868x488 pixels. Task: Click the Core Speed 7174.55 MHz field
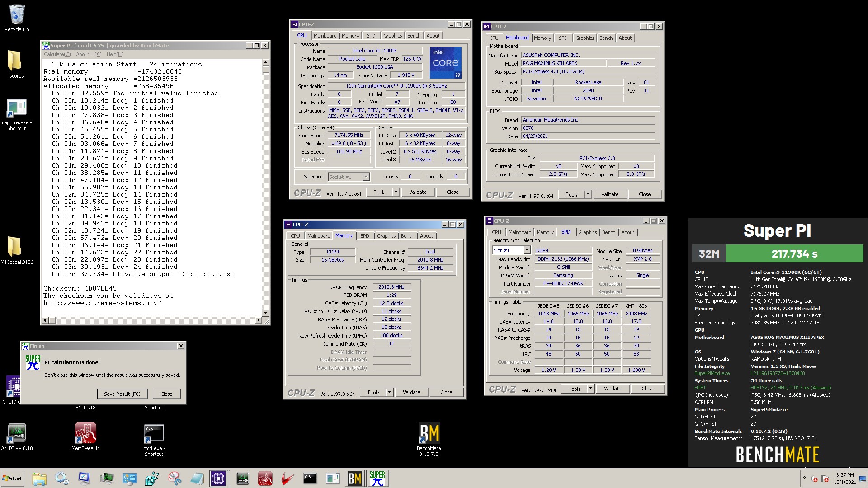pos(349,136)
